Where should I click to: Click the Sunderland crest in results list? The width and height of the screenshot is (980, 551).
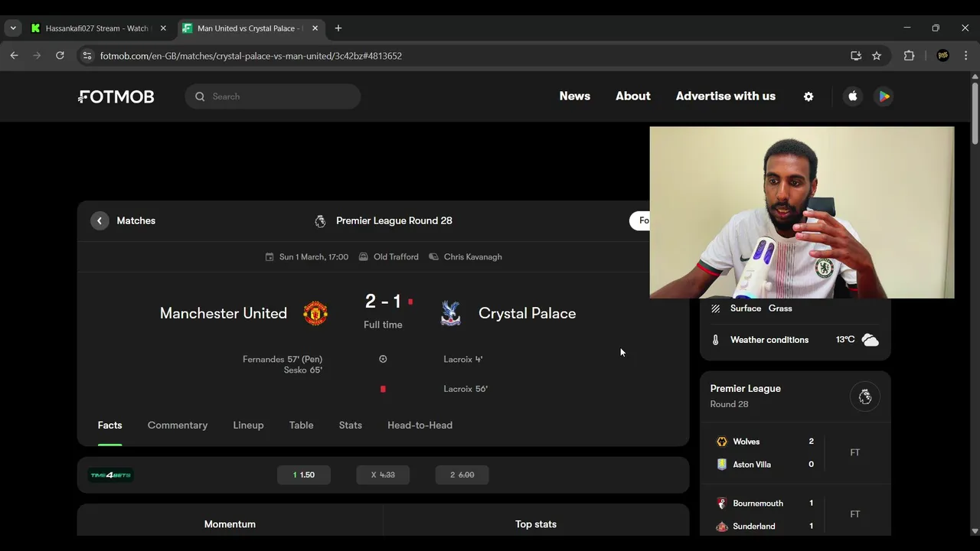coord(721,527)
